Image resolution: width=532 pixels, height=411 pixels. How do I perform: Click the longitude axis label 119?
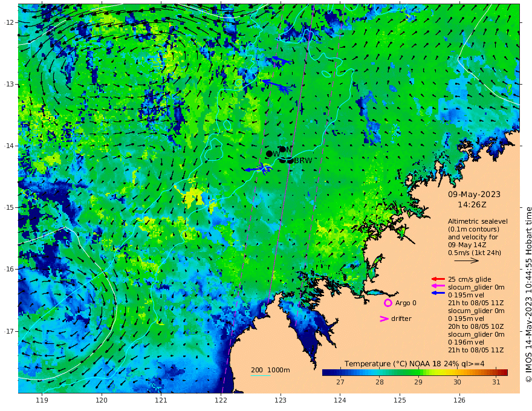coord(42,400)
